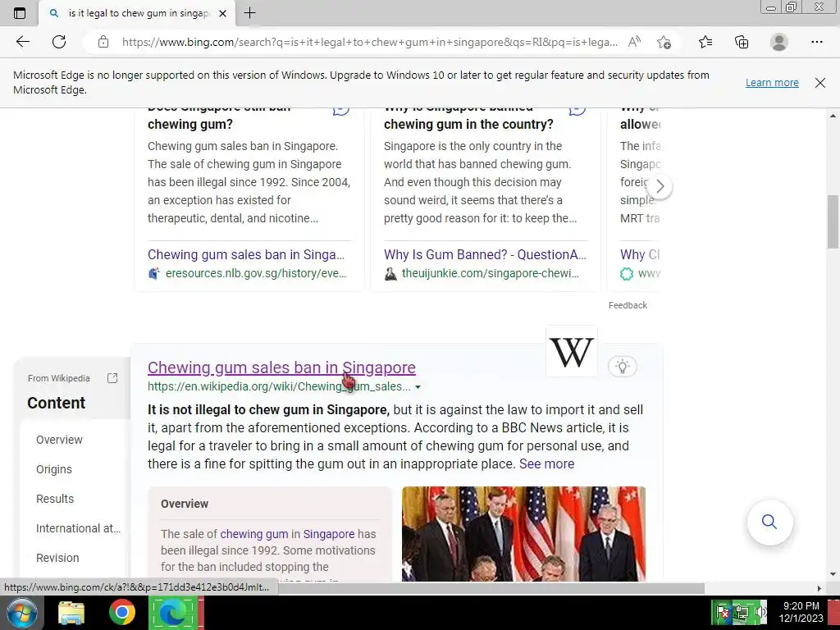Jump to the Revision section
Viewport: 840px width, 630px height.
pos(57,558)
